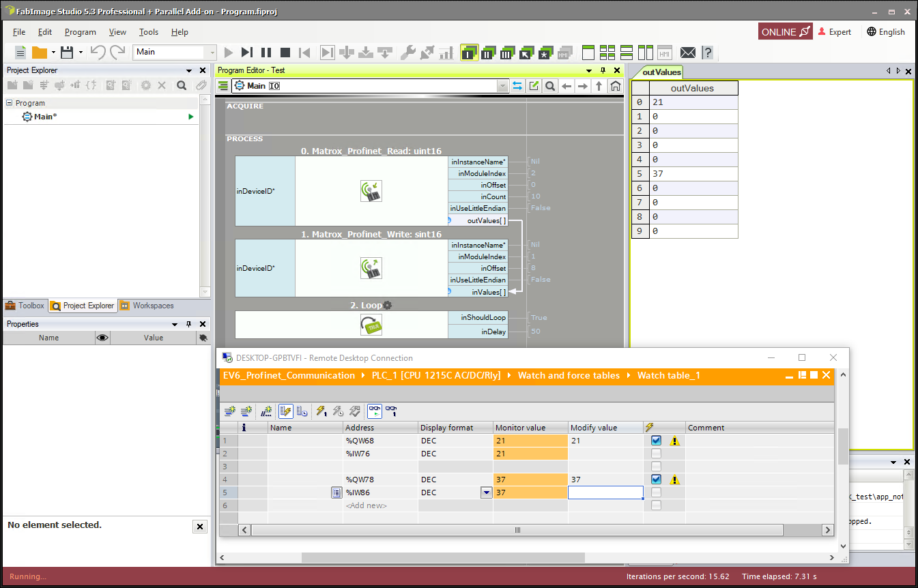Go up one level with up arrow

click(x=599, y=86)
